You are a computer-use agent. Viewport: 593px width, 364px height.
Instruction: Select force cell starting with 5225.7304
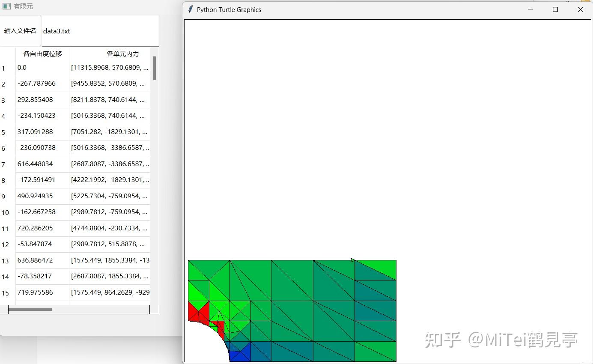(x=110, y=196)
